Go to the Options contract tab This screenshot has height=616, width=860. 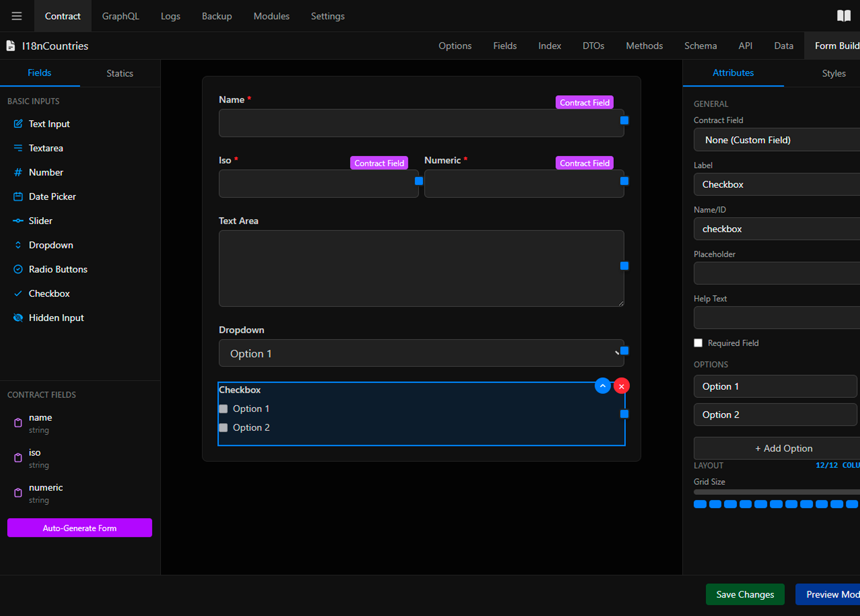(x=455, y=46)
